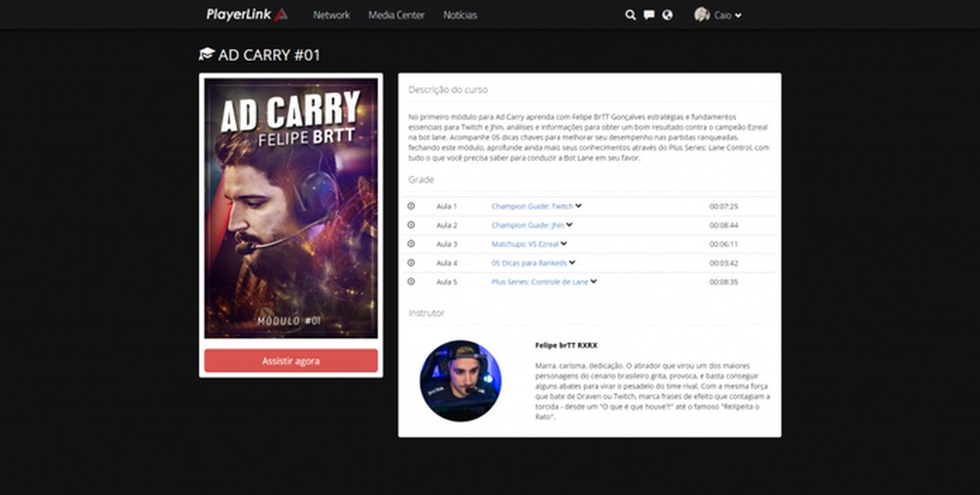The height and width of the screenshot is (495, 980).
Task: Click the globe notifications icon
Action: click(667, 15)
